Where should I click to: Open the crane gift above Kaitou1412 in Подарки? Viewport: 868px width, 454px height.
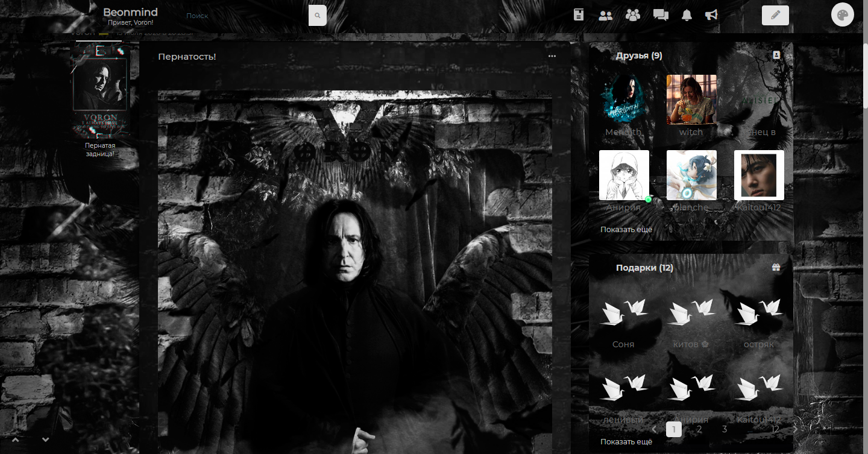pos(759,387)
